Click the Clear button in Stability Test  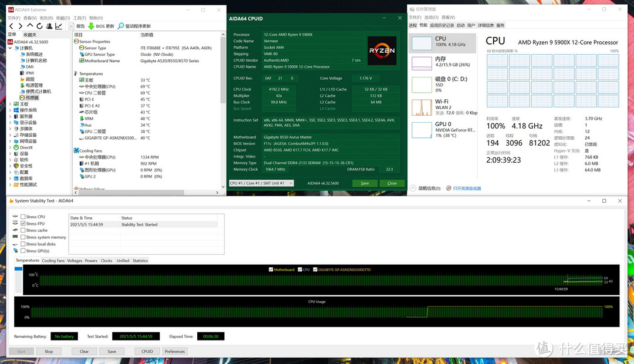coord(84,352)
